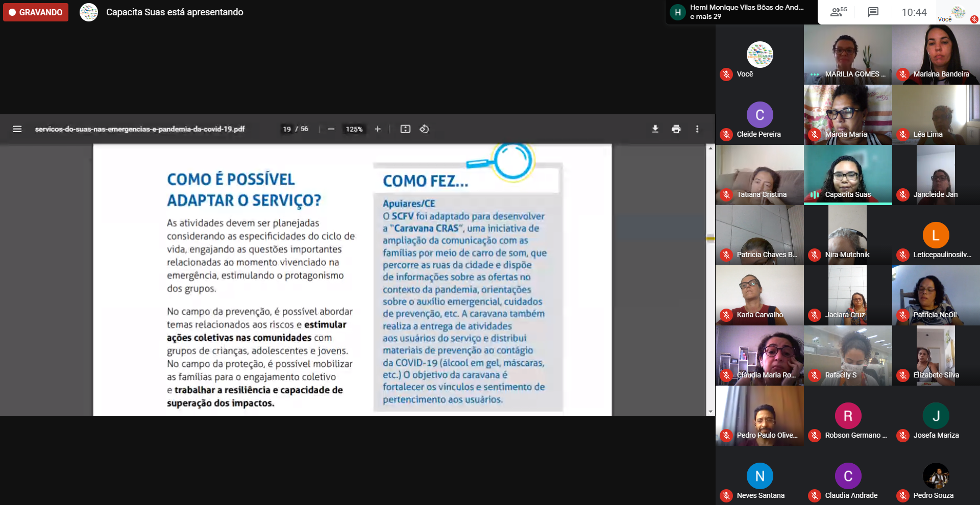The height and width of the screenshot is (505, 980).
Task: Click the PDF zoom in plus button
Action: click(378, 129)
